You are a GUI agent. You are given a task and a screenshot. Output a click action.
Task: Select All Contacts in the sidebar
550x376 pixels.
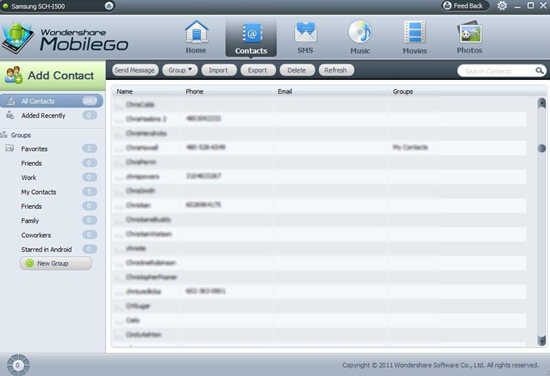point(52,101)
